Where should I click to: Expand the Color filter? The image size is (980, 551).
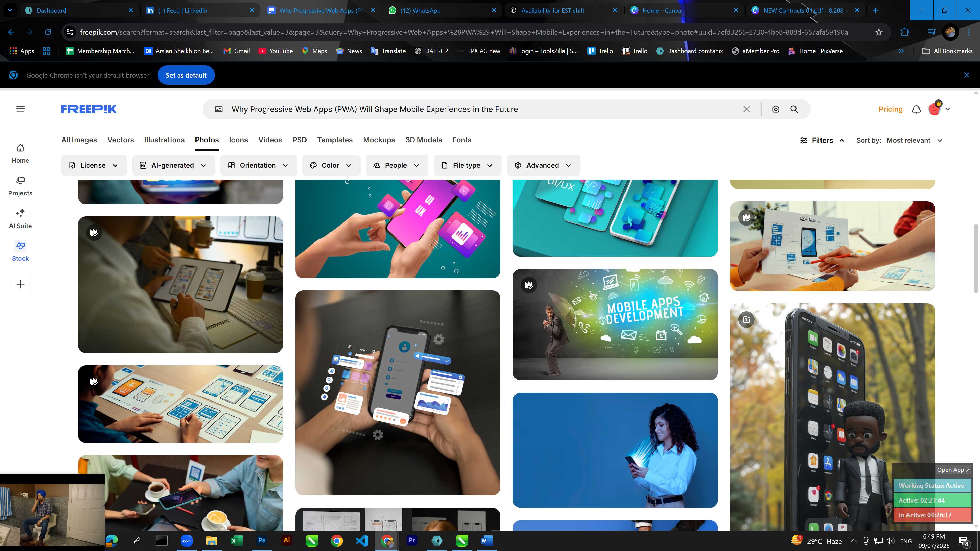coord(331,165)
